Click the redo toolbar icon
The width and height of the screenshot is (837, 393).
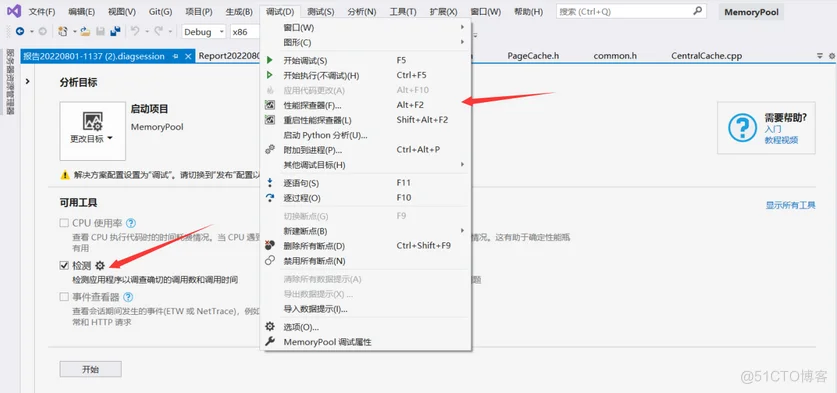click(159, 32)
